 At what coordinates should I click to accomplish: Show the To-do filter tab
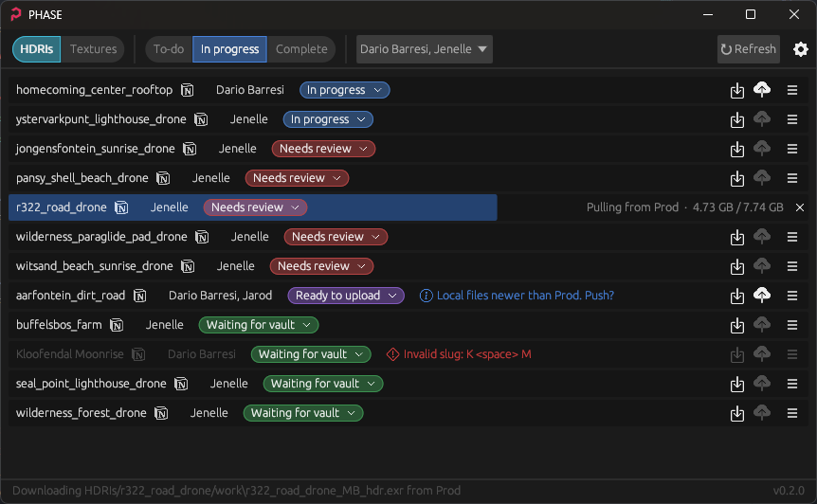click(169, 49)
